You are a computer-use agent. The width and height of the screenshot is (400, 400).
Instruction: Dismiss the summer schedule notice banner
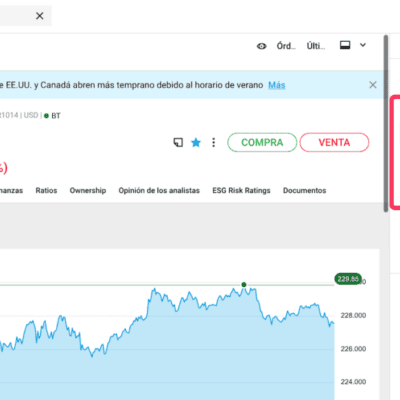(373, 85)
